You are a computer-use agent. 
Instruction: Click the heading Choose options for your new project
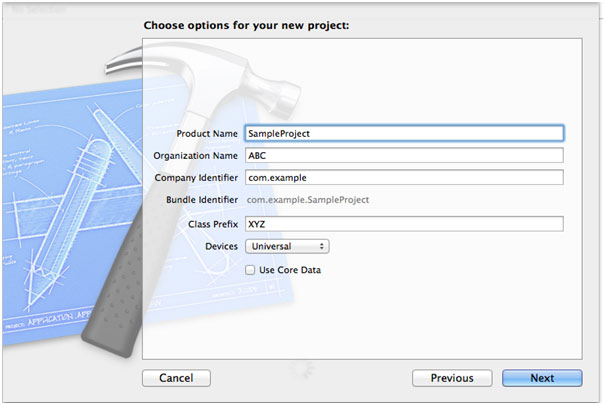[x=246, y=25]
